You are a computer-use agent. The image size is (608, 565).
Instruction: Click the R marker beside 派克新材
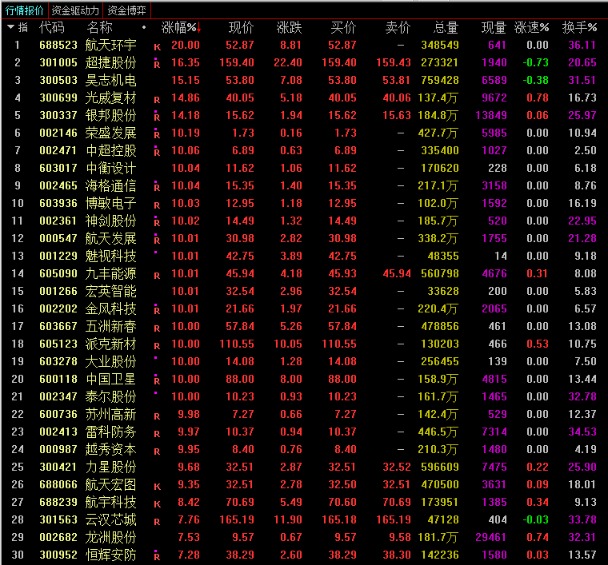pyautogui.click(x=157, y=346)
